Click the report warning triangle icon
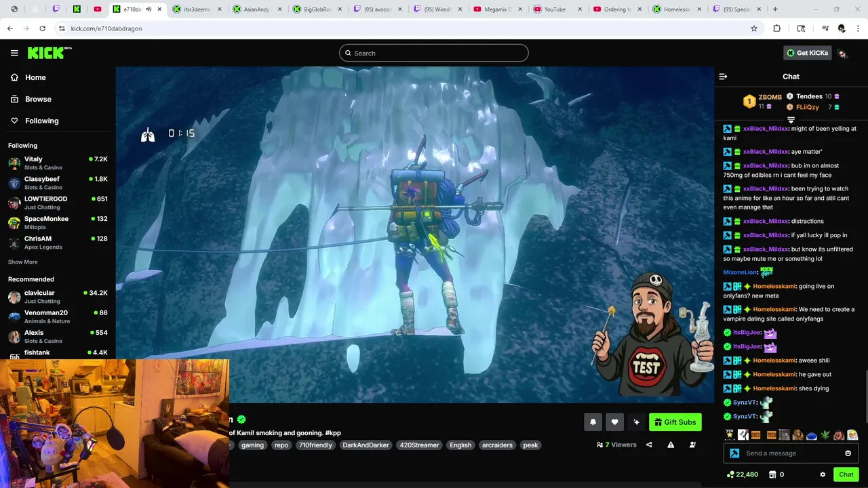This screenshot has width=868, height=488. click(671, 445)
